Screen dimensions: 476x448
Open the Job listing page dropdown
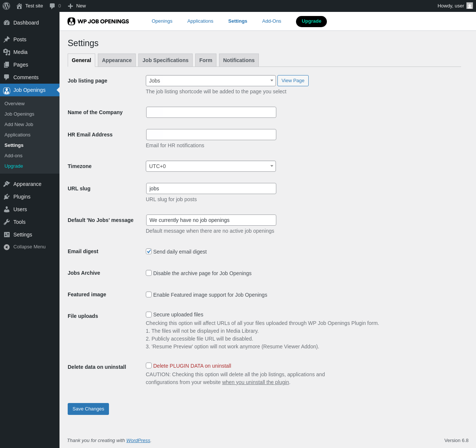click(210, 81)
